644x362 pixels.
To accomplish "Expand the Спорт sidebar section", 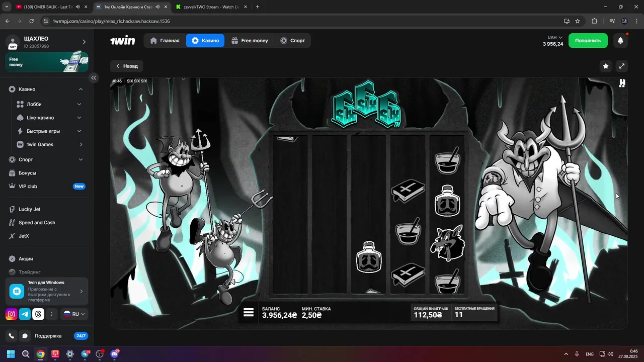I will point(80,159).
